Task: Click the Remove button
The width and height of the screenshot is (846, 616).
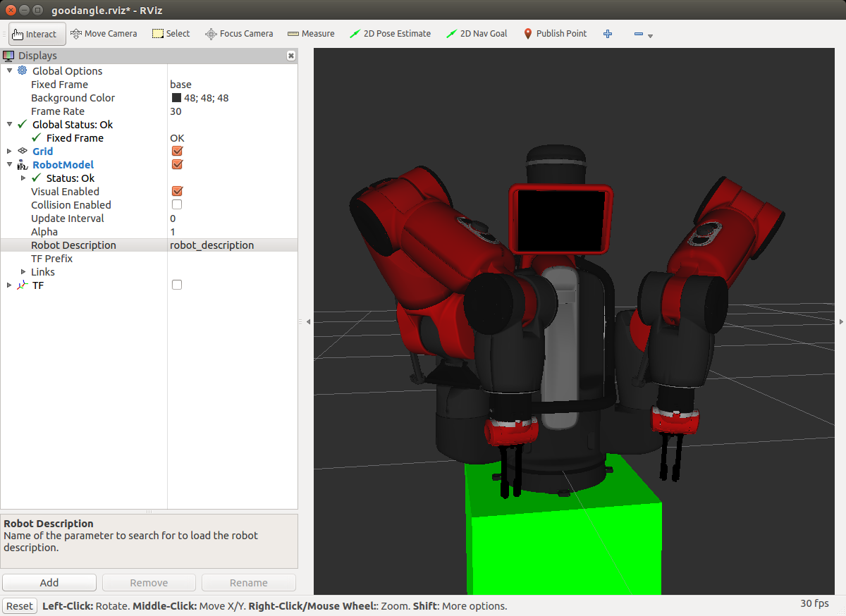Action: (149, 583)
